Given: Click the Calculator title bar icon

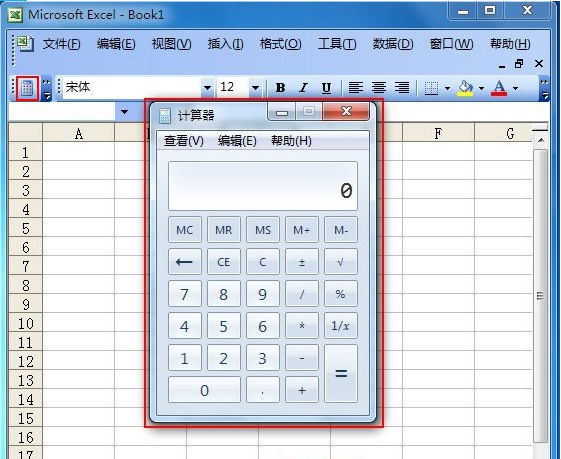Looking at the screenshot, I should 165,116.
